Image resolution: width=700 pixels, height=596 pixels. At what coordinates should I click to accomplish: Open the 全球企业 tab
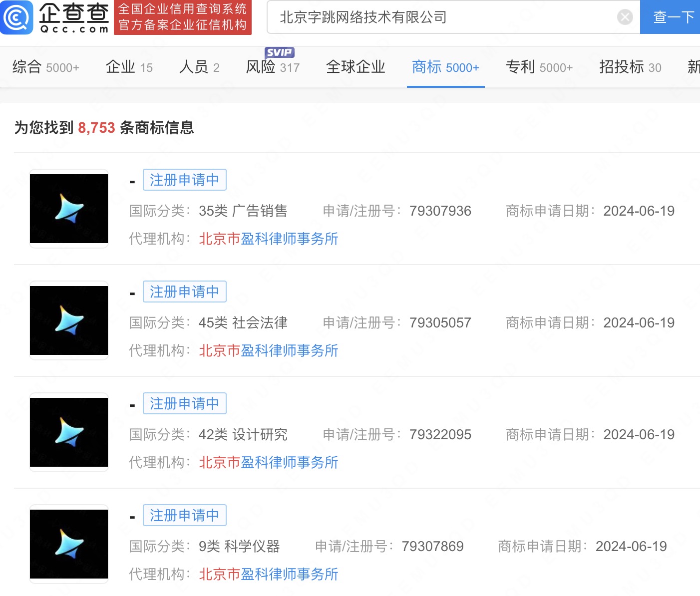(x=355, y=67)
